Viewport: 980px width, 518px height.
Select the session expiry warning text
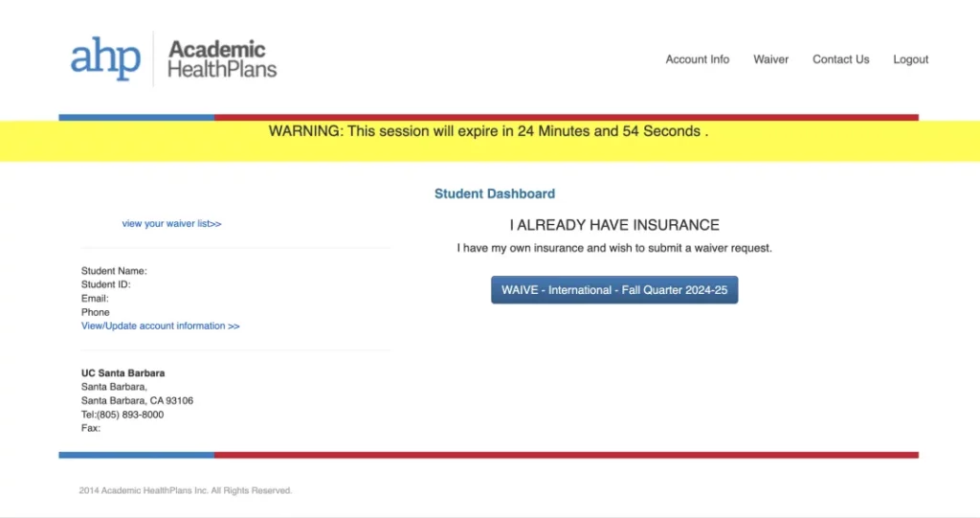click(489, 131)
